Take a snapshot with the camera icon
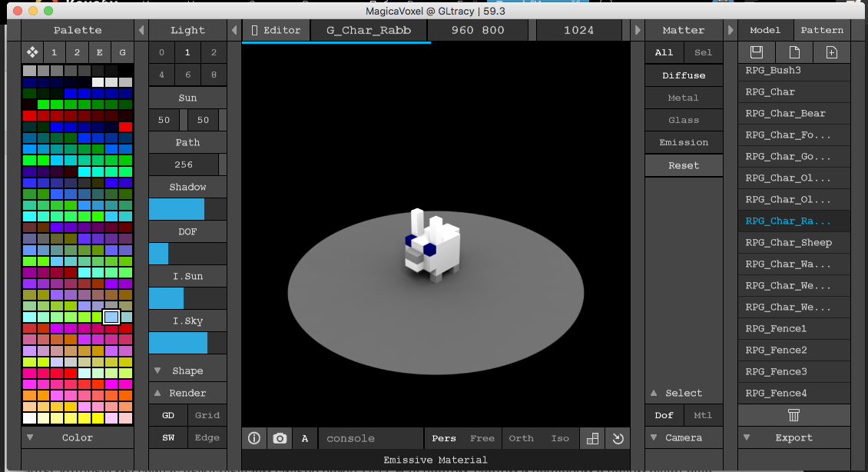This screenshot has width=868, height=472. pyautogui.click(x=280, y=438)
